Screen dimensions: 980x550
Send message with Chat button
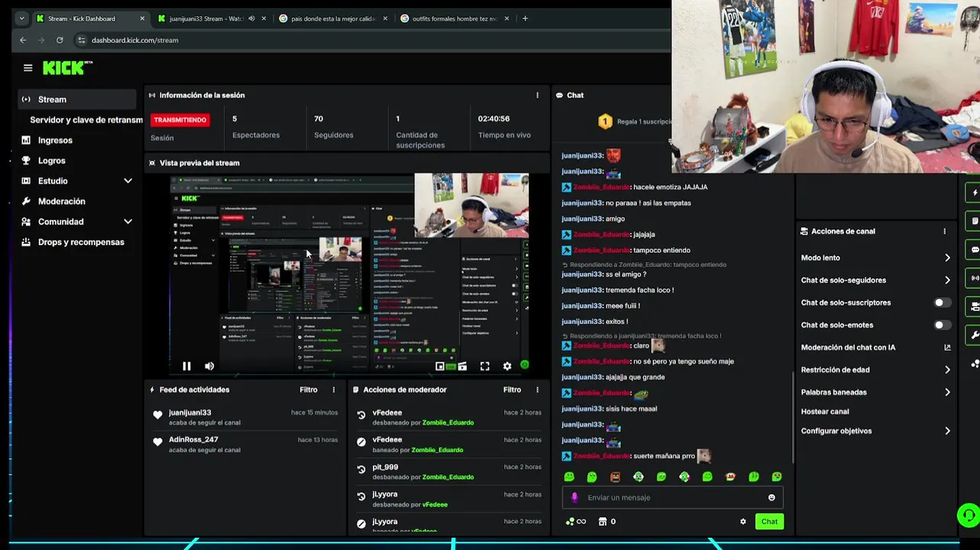pos(769,522)
